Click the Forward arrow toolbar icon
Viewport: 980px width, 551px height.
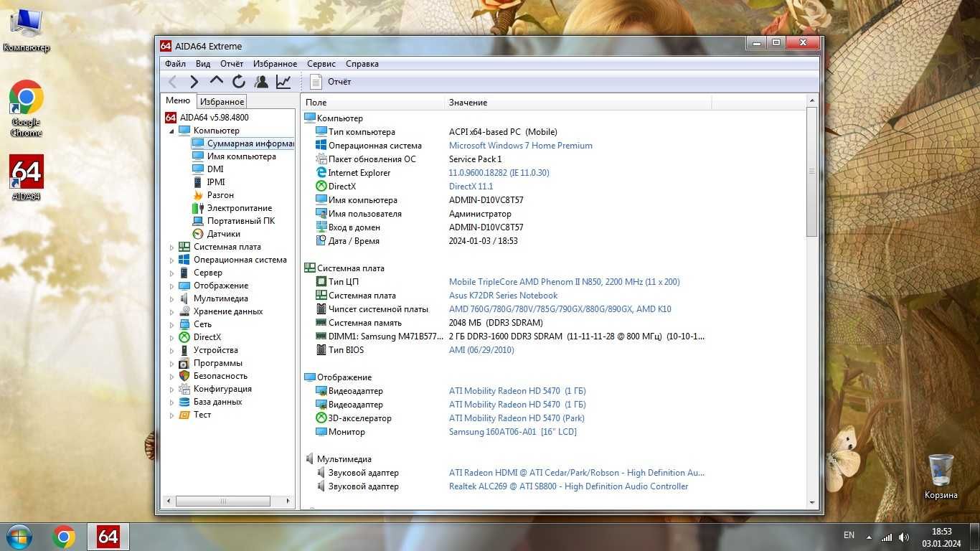pyautogui.click(x=194, y=82)
